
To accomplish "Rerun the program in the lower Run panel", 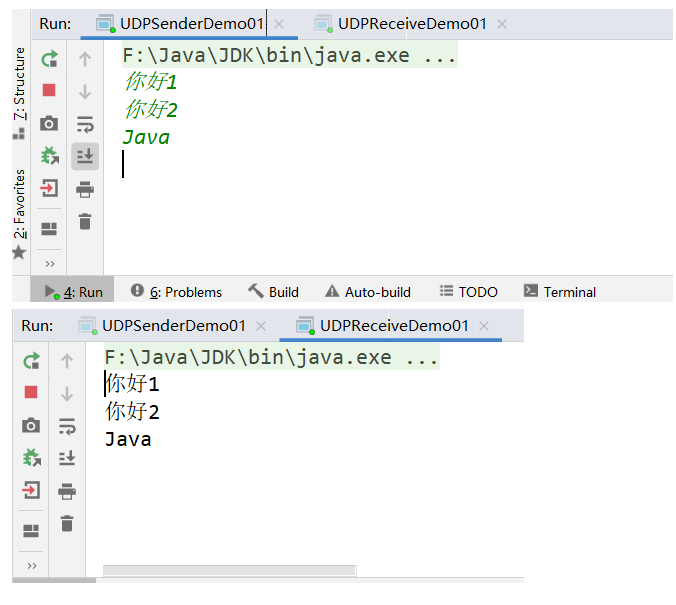I will pyautogui.click(x=31, y=361).
